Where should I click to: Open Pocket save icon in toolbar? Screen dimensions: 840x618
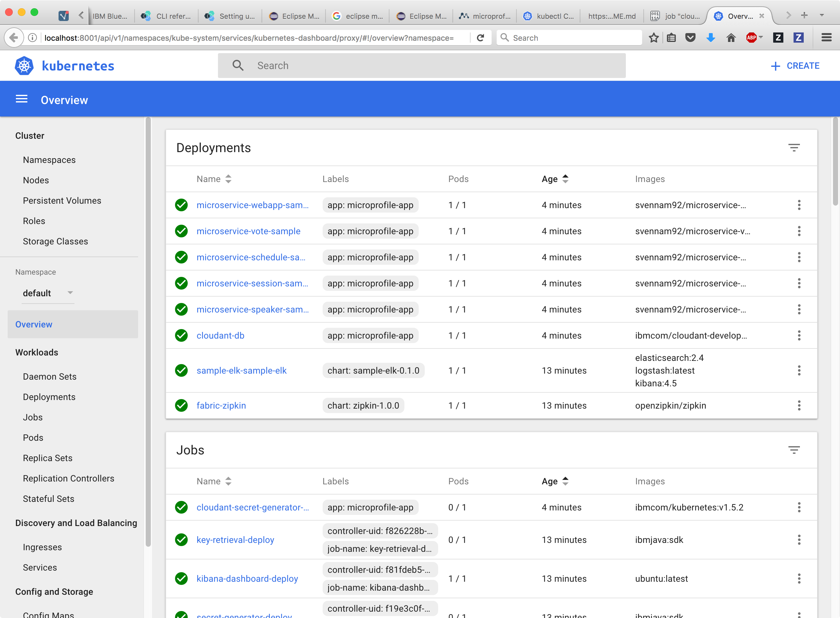(690, 38)
